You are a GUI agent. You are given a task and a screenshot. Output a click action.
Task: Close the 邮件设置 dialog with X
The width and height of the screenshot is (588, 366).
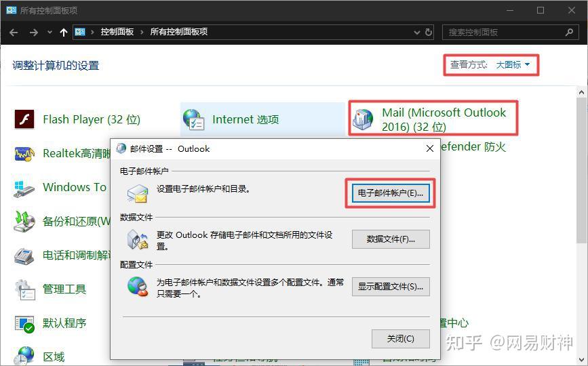click(430, 148)
